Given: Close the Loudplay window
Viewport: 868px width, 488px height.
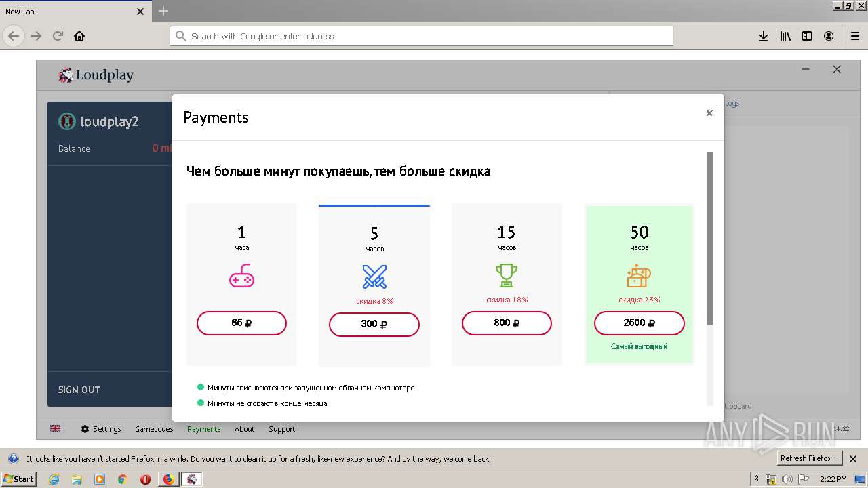Looking at the screenshot, I should (837, 70).
